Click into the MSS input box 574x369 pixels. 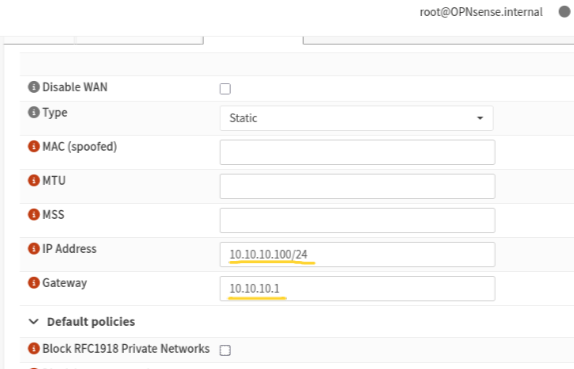[x=357, y=220]
